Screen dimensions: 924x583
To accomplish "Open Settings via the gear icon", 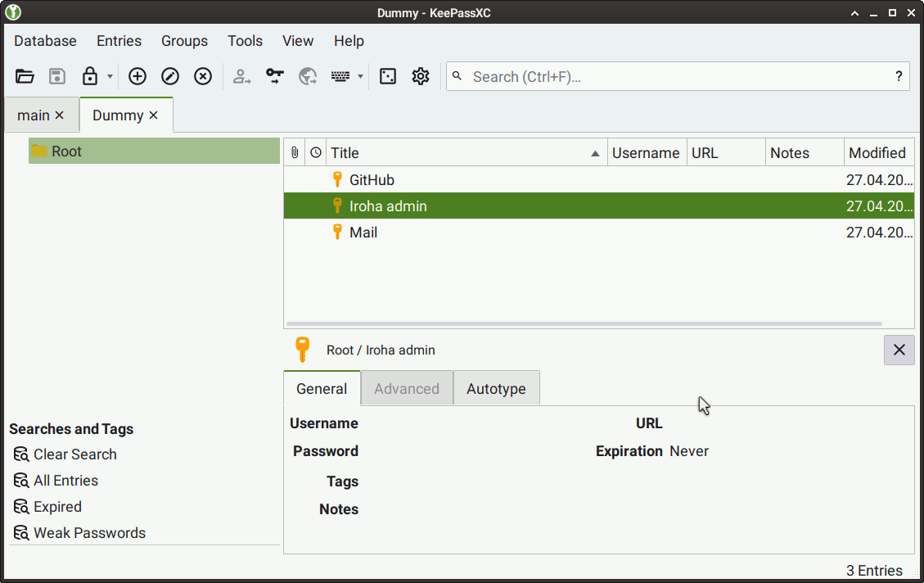I will click(x=421, y=77).
